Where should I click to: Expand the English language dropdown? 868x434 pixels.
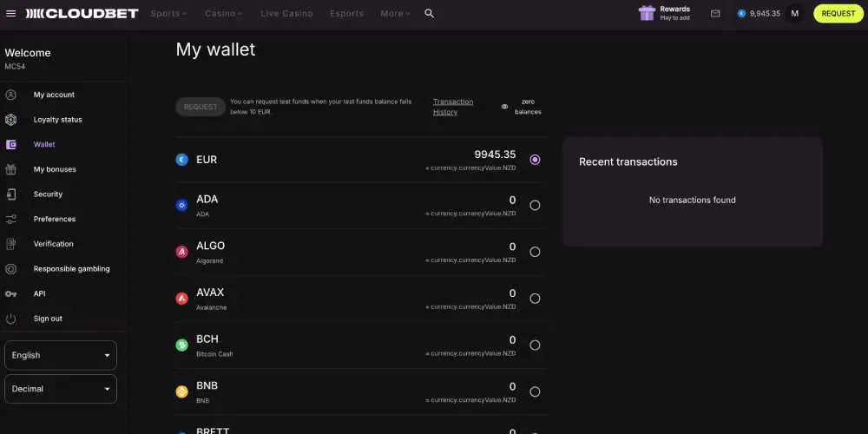tap(61, 355)
